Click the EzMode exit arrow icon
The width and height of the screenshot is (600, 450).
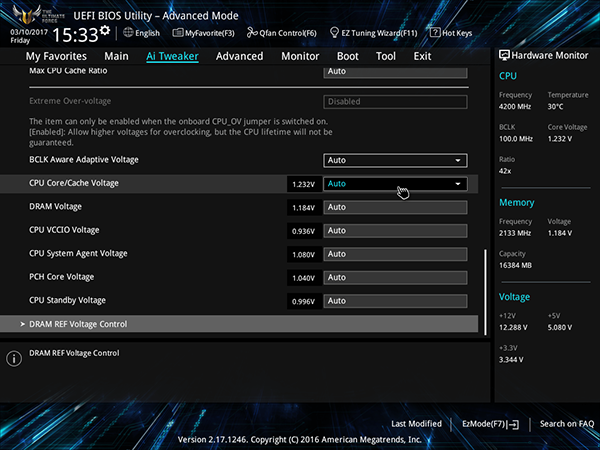[514, 424]
